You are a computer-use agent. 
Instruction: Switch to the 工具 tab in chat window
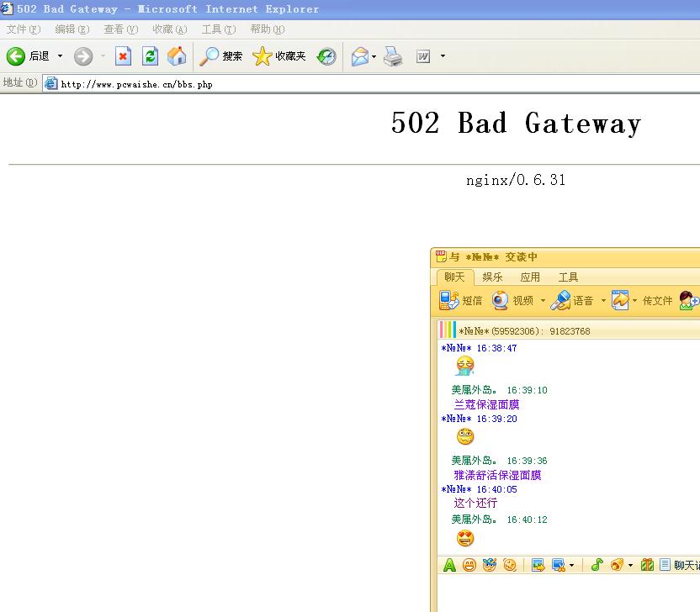coord(568,277)
